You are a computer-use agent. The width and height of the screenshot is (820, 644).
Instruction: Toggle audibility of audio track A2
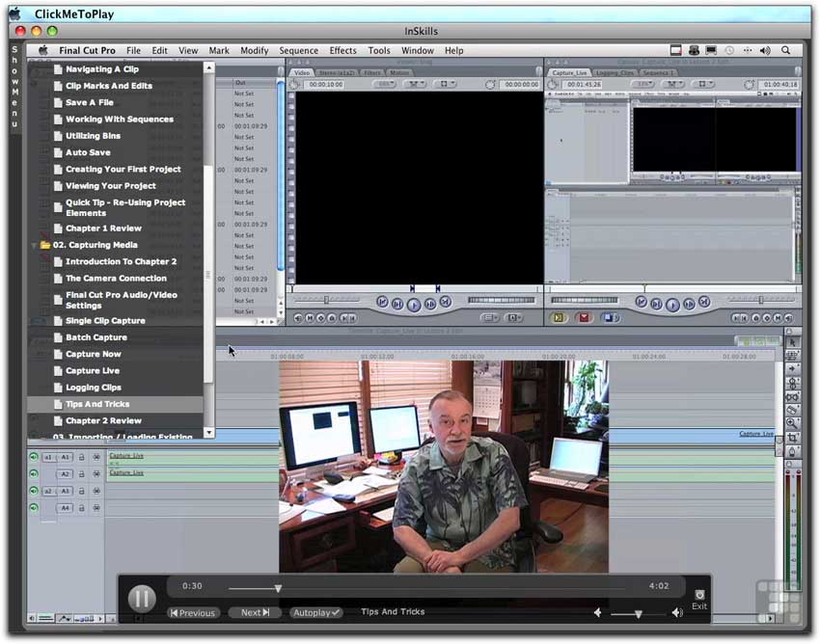[x=34, y=474]
